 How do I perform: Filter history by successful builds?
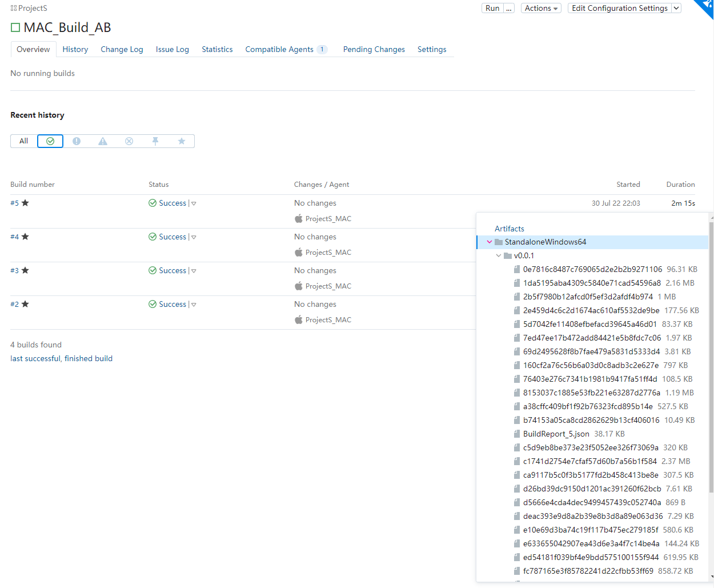(50, 141)
